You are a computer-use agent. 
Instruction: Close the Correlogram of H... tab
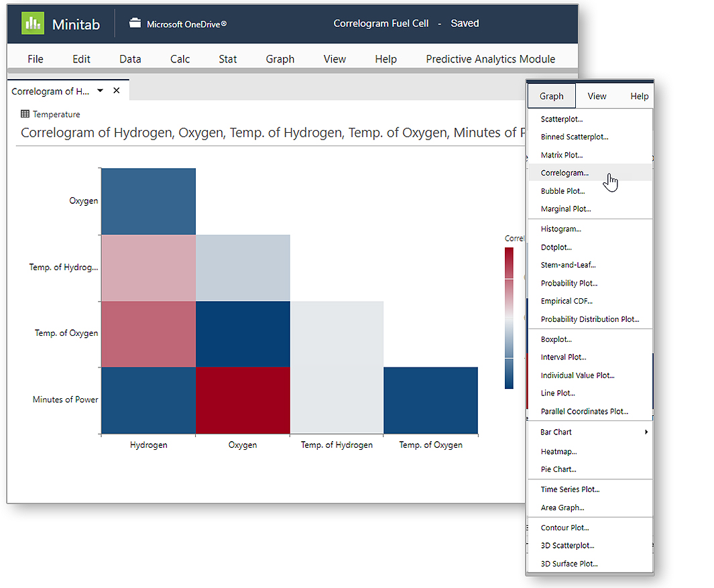tap(117, 91)
